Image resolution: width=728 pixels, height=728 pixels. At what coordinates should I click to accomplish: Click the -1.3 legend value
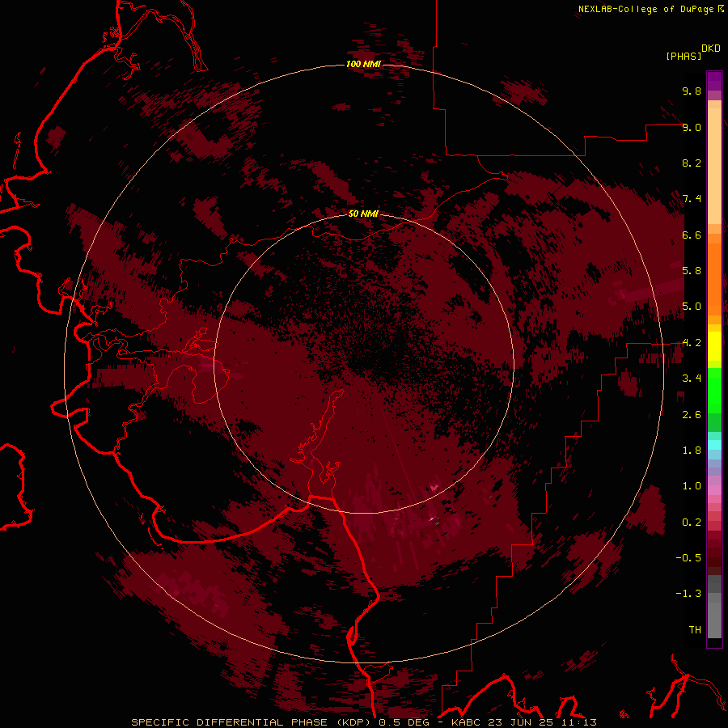click(x=688, y=594)
